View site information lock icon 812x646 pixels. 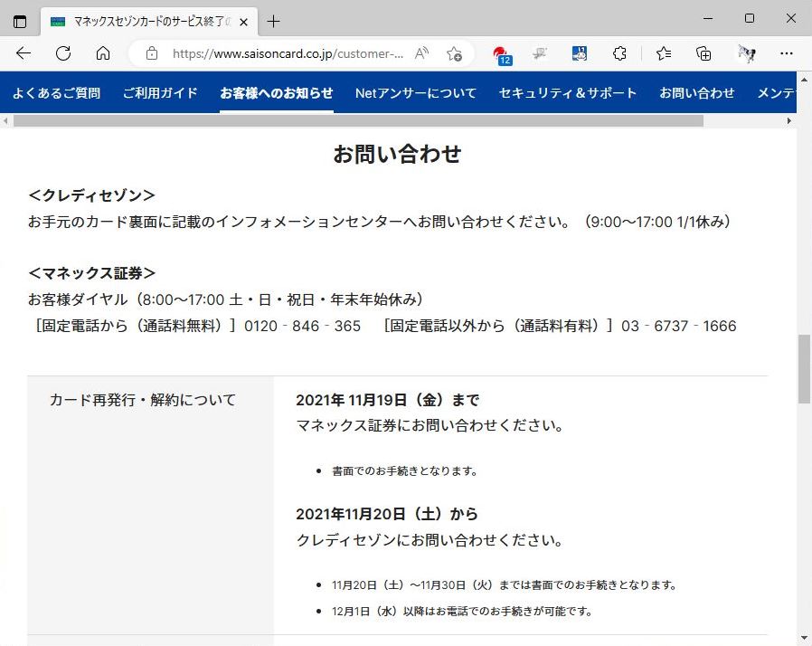(x=152, y=53)
